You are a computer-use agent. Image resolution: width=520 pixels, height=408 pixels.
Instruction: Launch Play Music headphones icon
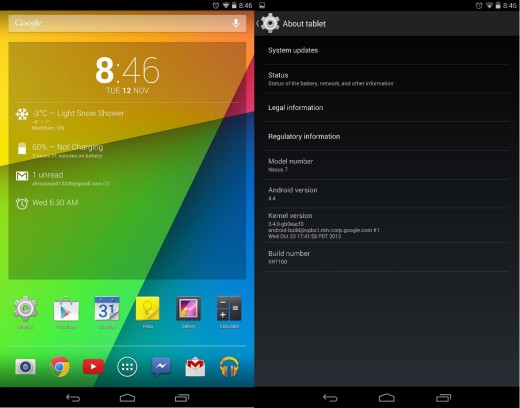coord(229,367)
